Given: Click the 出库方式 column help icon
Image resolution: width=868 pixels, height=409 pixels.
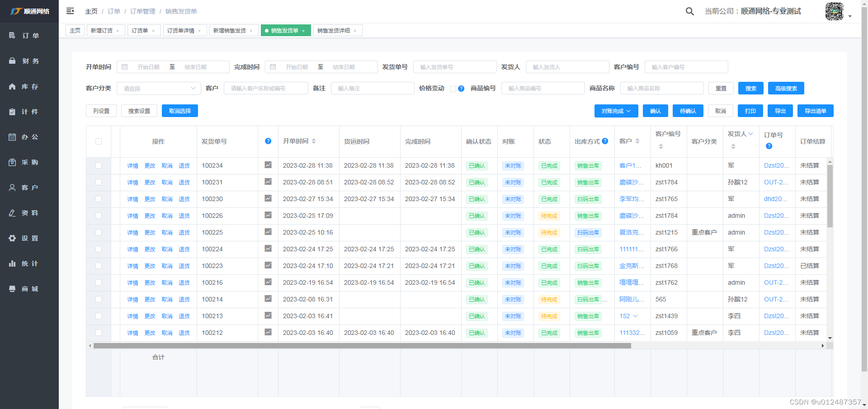Looking at the screenshot, I should coord(605,141).
